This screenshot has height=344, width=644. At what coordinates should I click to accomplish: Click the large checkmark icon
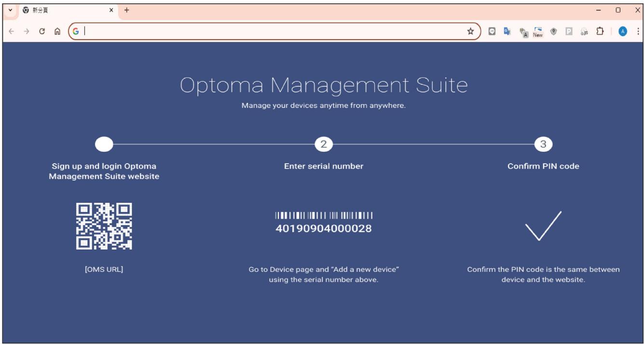pos(543,225)
